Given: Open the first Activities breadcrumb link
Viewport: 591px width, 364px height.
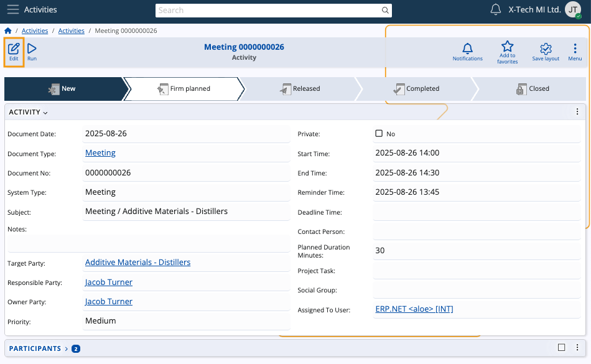Looking at the screenshot, I should pos(35,30).
